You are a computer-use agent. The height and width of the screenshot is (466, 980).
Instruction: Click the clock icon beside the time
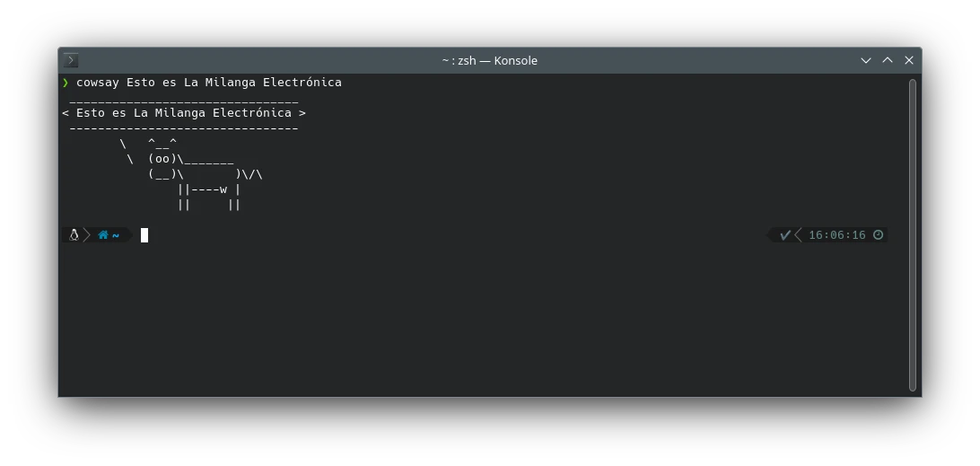[x=879, y=235]
